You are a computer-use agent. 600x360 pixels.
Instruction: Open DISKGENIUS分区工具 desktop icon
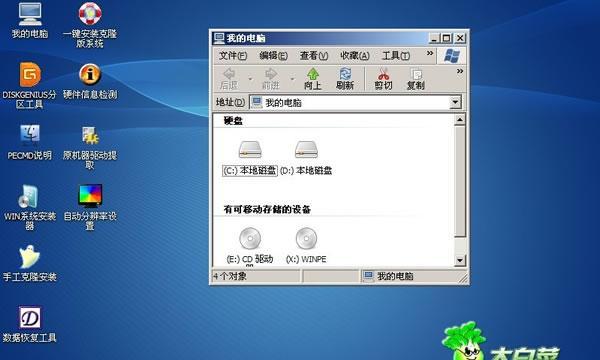29,85
